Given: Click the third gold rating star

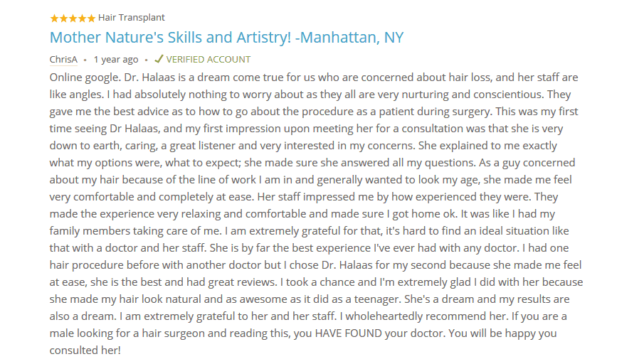Looking at the screenshot, I should coord(73,18).
